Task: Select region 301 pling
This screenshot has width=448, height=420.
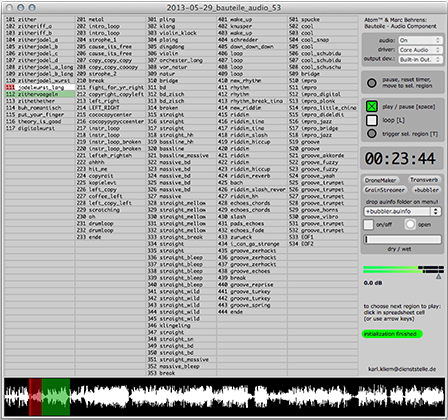Action: 182,19
